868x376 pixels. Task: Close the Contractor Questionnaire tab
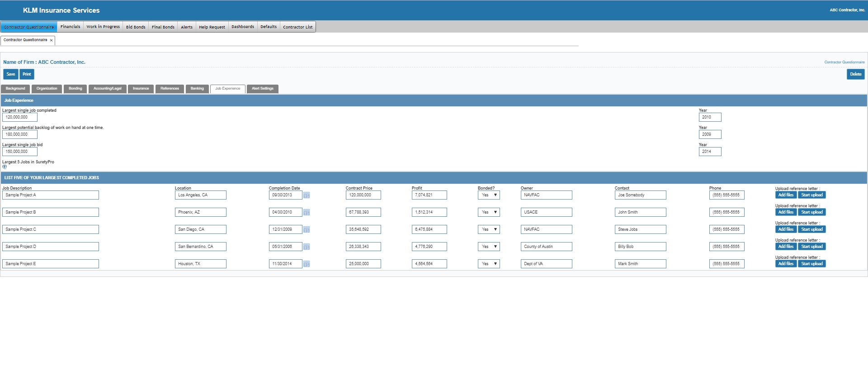point(51,40)
